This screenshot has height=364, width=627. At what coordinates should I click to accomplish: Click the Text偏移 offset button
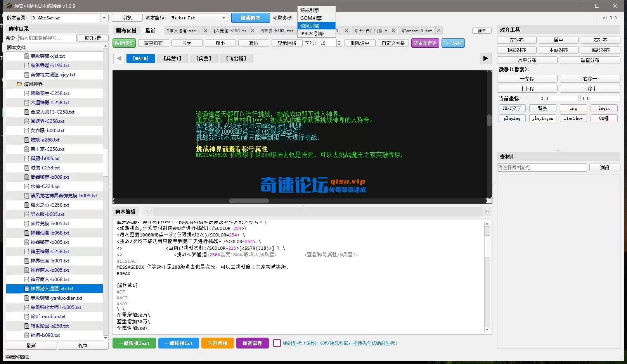pyautogui.click(x=453, y=43)
